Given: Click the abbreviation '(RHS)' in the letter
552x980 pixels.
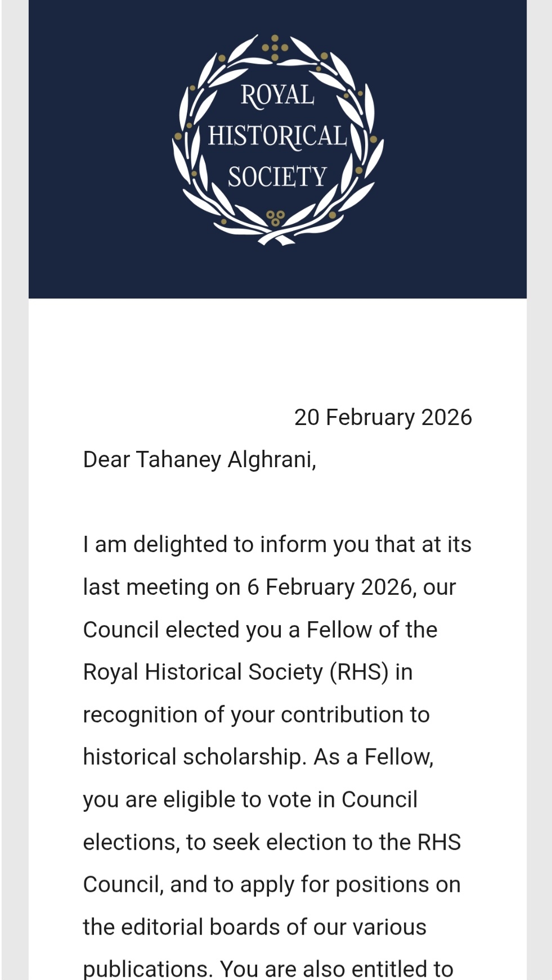Looking at the screenshot, I should coord(359,672).
